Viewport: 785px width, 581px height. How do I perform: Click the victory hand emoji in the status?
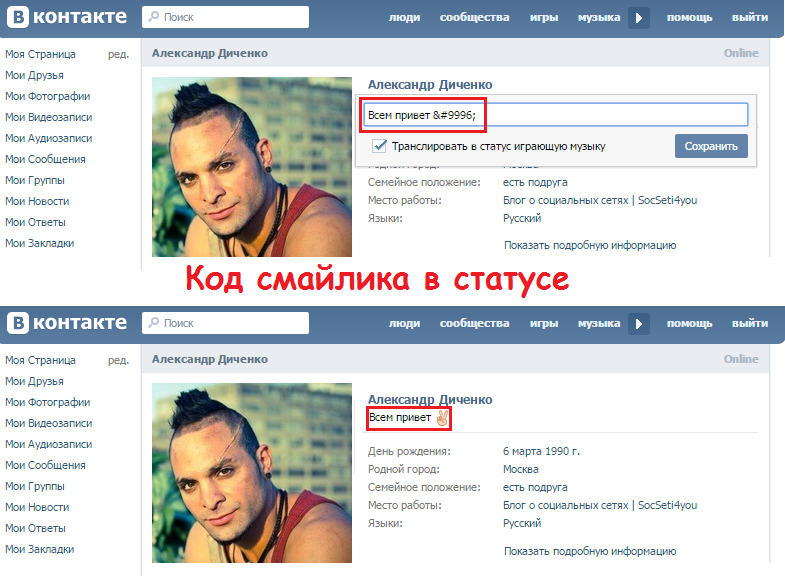click(x=442, y=418)
